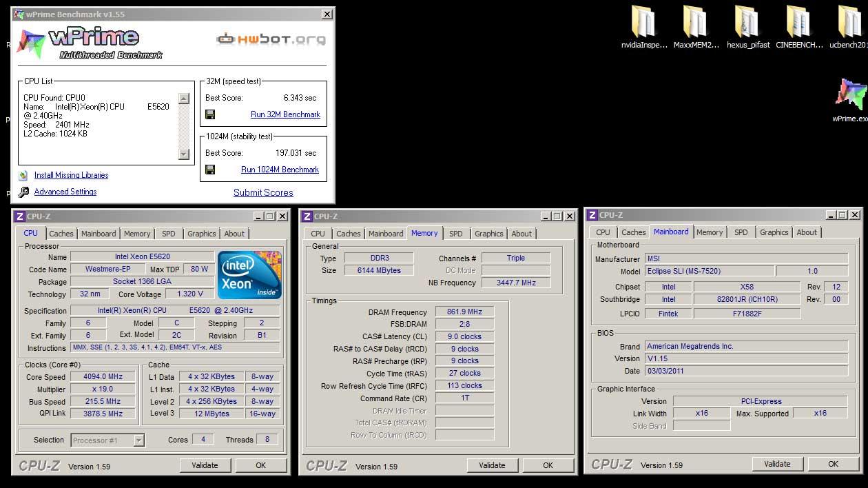Click the Install Missing Libraries icon

click(x=23, y=176)
